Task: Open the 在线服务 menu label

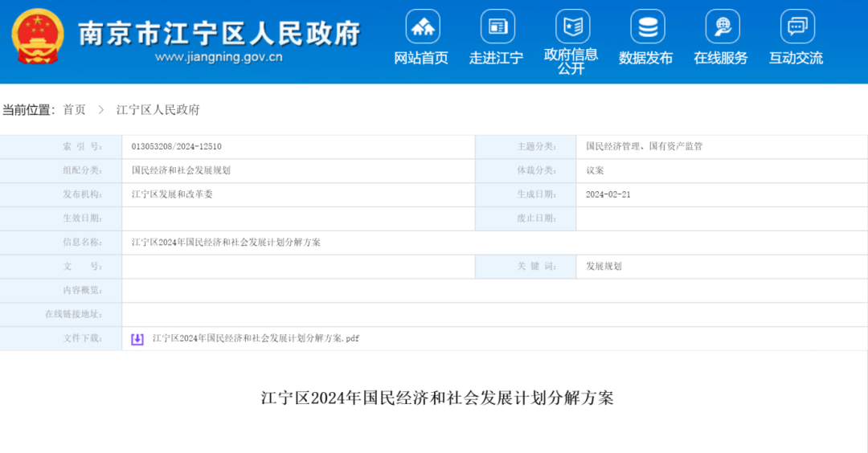Action: pyautogui.click(x=721, y=58)
